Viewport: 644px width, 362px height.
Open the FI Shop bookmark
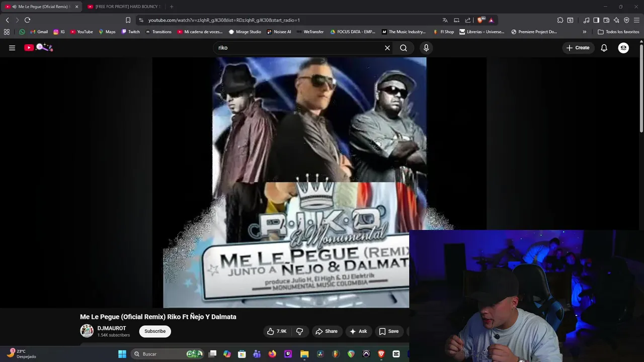(443, 32)
